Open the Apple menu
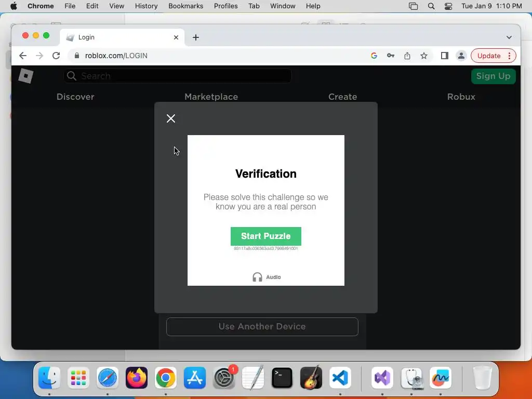Viewport: 532px width, 399px height. click(x=14, y=6)
